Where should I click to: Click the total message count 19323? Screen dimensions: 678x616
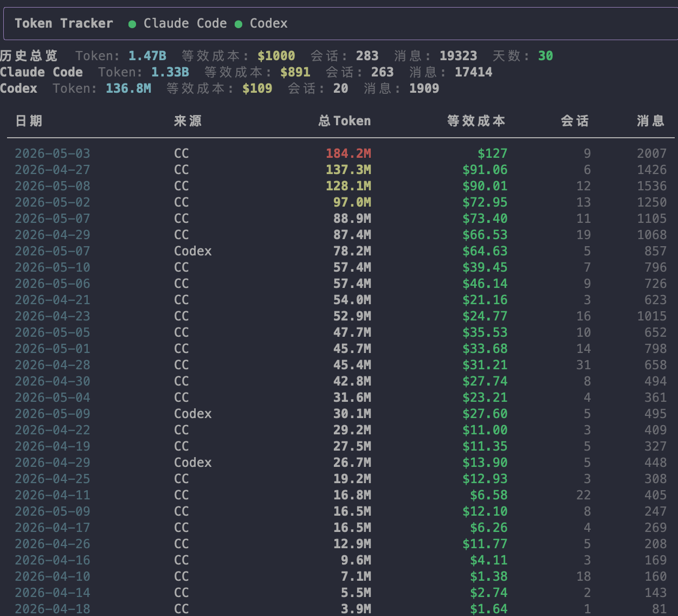[459, 56]
